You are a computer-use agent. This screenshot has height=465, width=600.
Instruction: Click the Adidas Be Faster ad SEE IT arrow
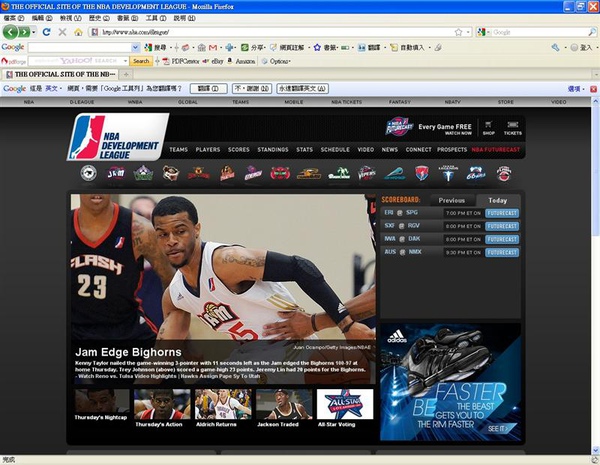(x=502, y=429)
